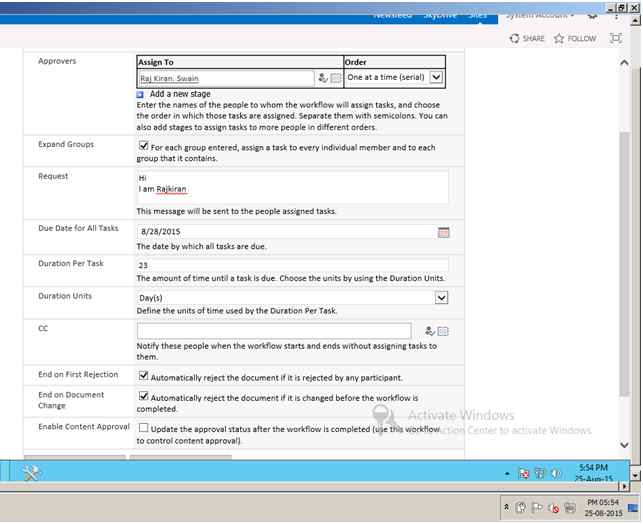Click in the Assign To people field
Viewport: 643px width, 524px height.
click(226, 78)
